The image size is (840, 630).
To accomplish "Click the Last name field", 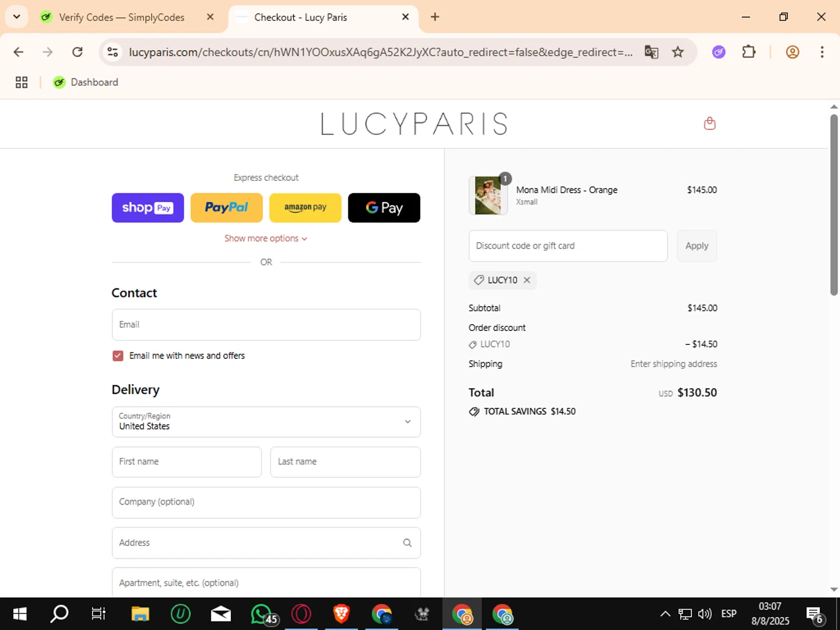I will pos(346,462).
